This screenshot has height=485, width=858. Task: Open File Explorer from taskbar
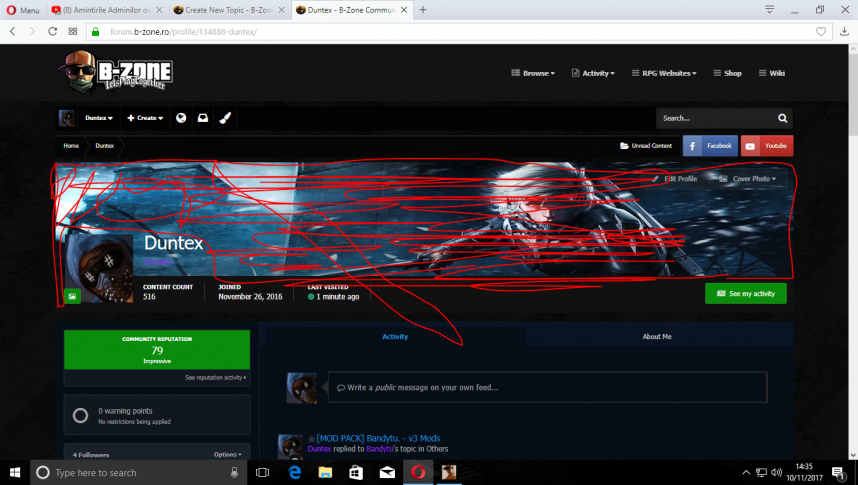coord(325,472)
